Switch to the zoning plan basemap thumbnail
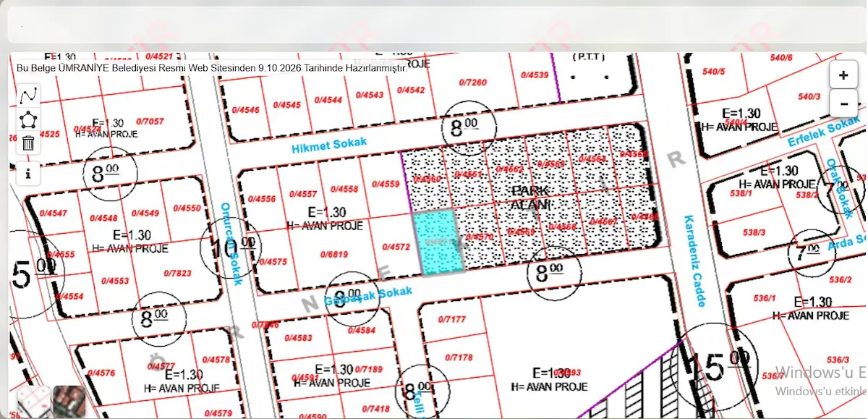This screenshot has width=868, height=419. point(33,402)
